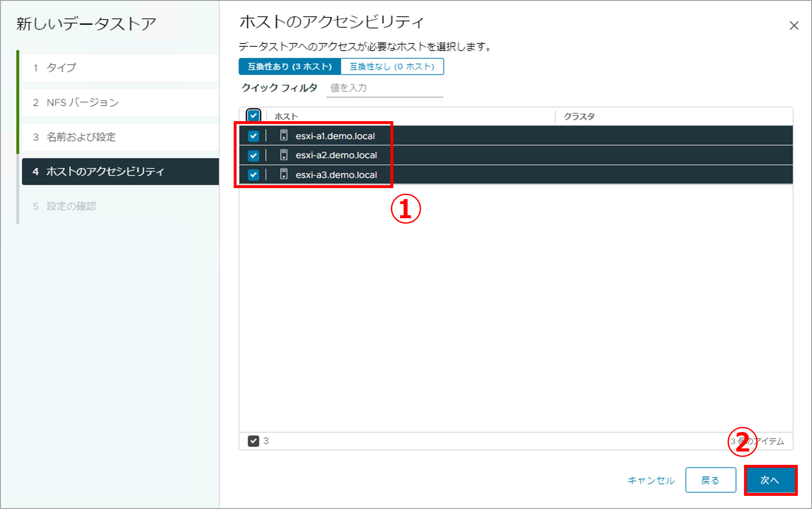Image resolution: width=812 pixels, height=509 pixels.
Task: Click 次へ button
Action: (x=770, y=480)
